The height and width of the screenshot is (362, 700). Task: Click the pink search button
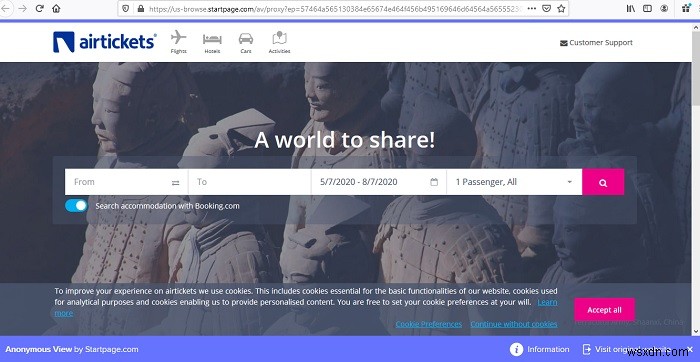[x=603, y=182]
